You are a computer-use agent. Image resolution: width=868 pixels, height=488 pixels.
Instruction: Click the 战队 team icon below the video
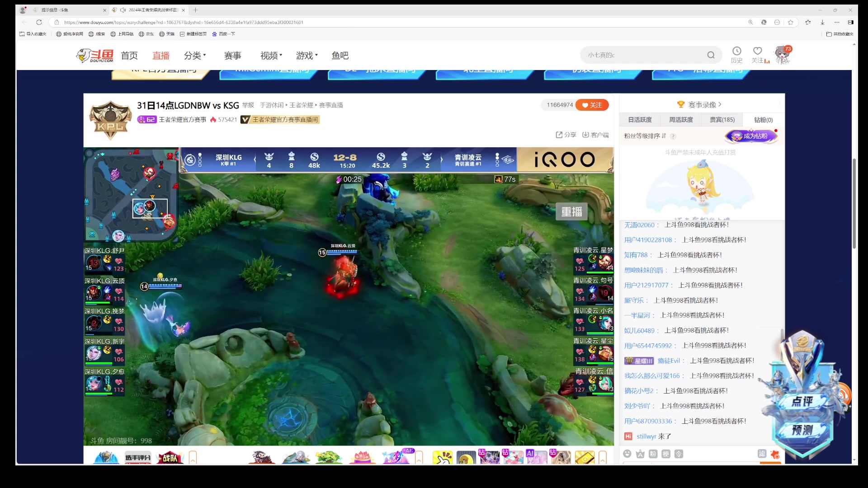[170, 458]
